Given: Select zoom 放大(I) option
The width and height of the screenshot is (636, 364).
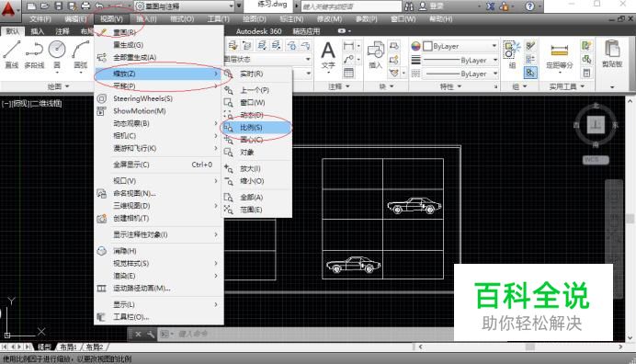Looking at the screenshot, I should [x=256, y=169].
